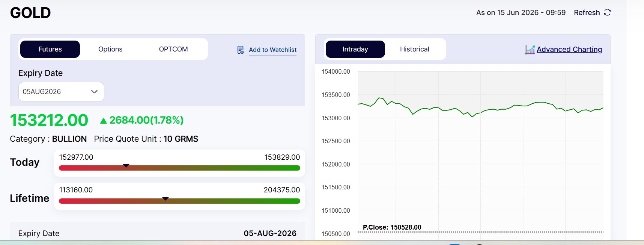Click the change value 2684.00(1.78%)
This screenshot has width=644, height=245.
point(146,120)
